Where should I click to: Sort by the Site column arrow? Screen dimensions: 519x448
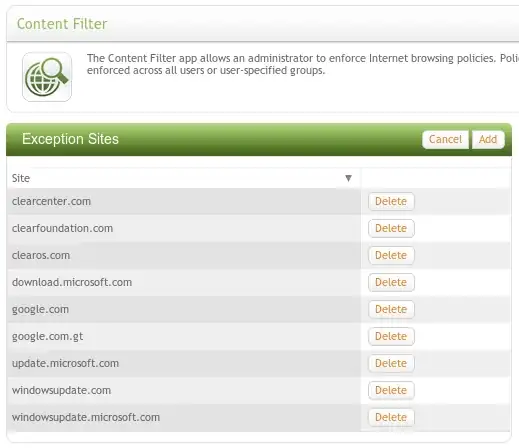348,178
